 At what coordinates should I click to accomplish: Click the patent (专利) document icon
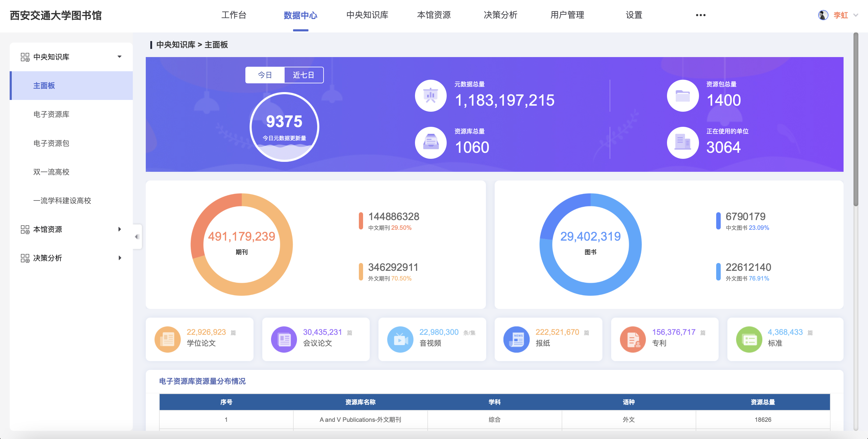[633, 339]
